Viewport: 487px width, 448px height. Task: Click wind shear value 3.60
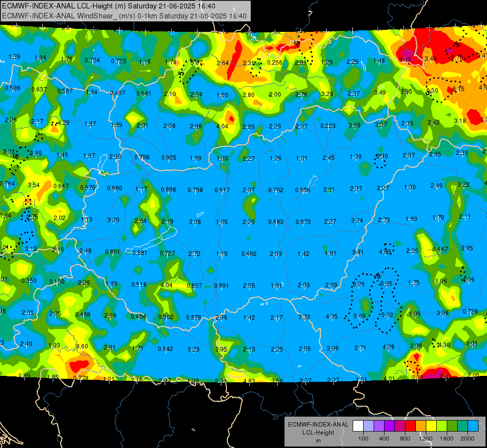point(82,346)
